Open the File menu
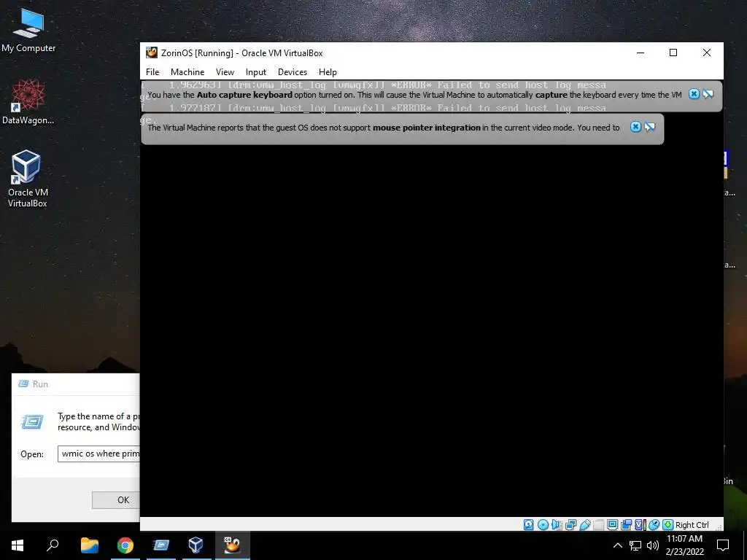The height and width of the screenshot is (560, 747). 152,72
